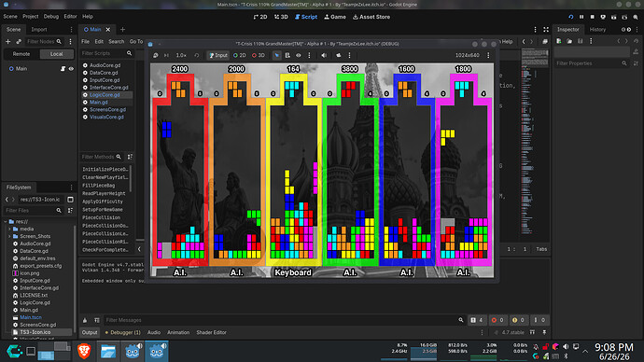Switch to the History tab
Screen dimensions: 644x362
pos(597,30)
